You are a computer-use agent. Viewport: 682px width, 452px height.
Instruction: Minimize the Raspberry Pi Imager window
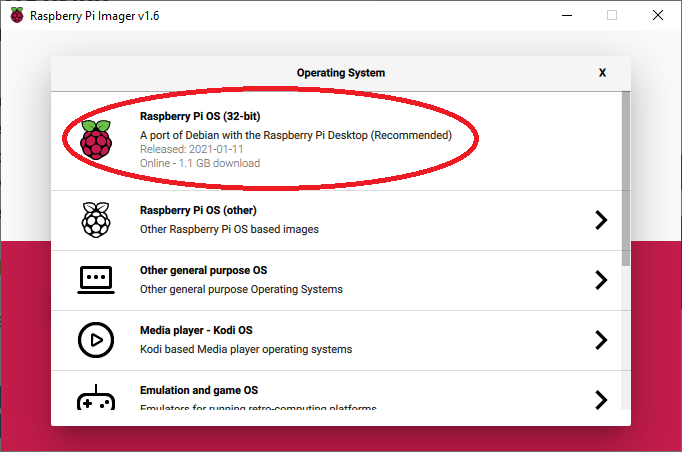[x=567, y=15]
